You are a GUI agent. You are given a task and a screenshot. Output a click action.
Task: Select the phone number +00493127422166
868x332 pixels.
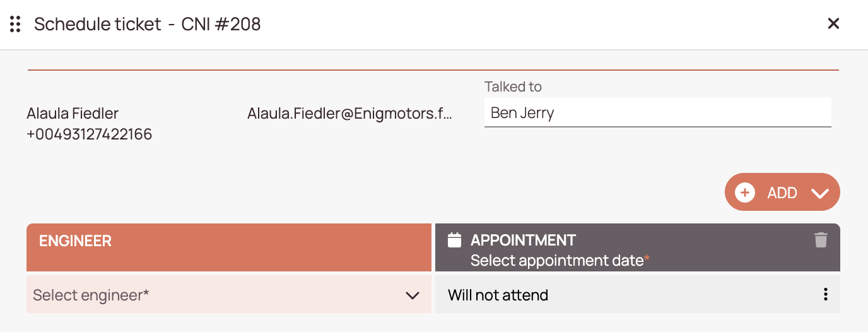coord(90,134)
